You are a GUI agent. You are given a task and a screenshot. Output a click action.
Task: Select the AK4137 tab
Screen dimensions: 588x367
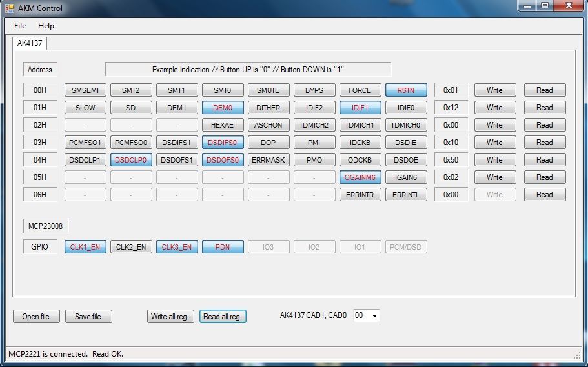[x=30, y=43]
